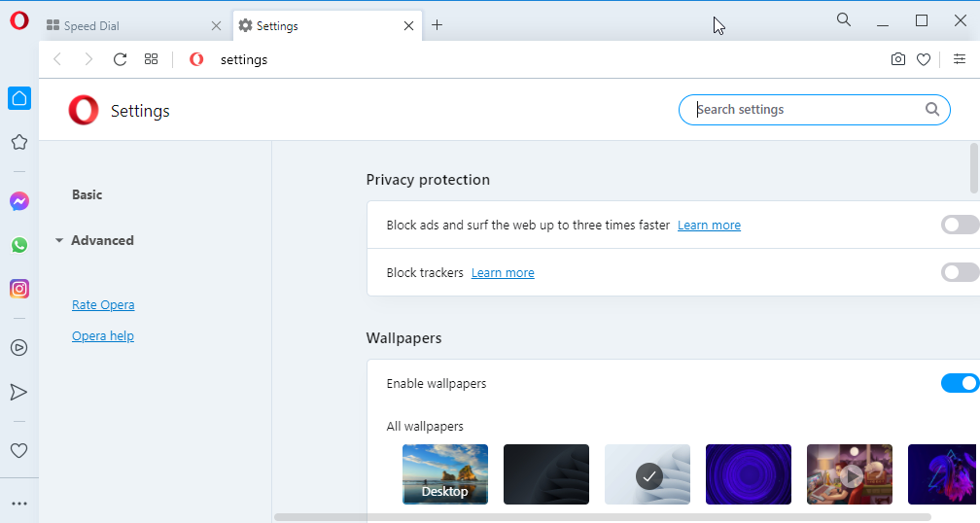Click the Settings page Opera logo
The height and width of the screenshot is (523, 980).
84,110
